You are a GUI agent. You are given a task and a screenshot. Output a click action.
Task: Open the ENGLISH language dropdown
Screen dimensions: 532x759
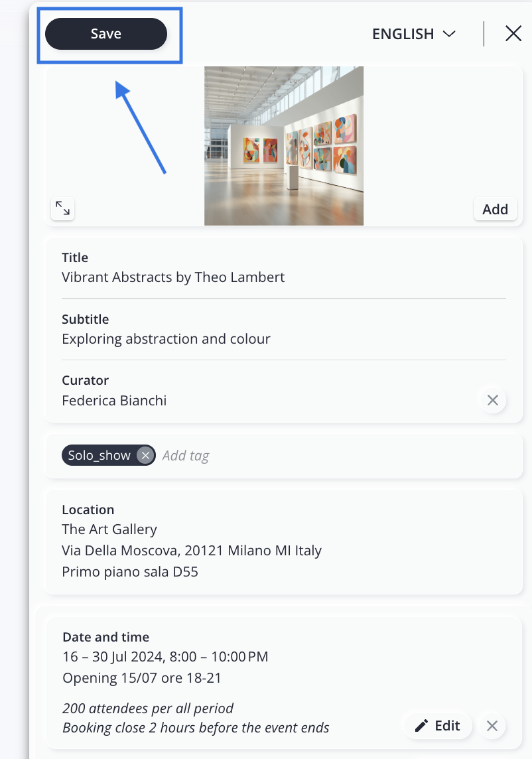tap(414, 34)
